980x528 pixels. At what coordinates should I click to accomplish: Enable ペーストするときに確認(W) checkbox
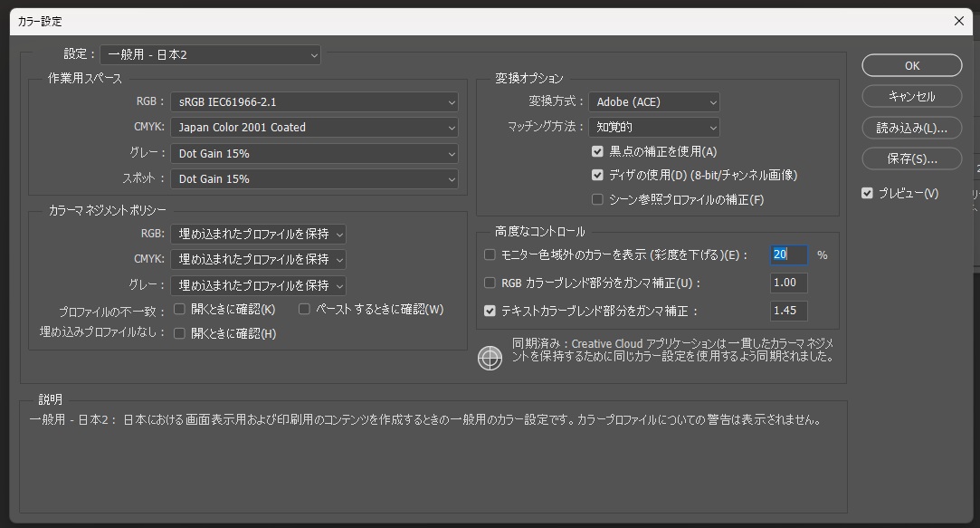[304, 309]
